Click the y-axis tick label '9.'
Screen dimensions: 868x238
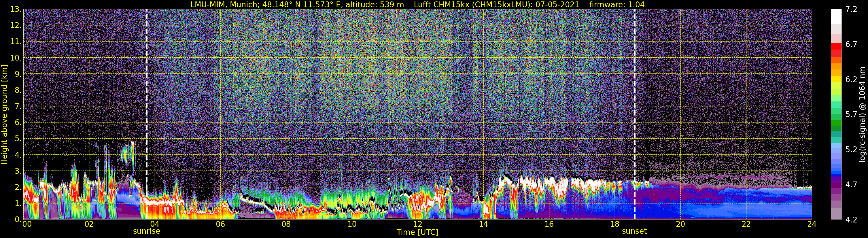18,74
